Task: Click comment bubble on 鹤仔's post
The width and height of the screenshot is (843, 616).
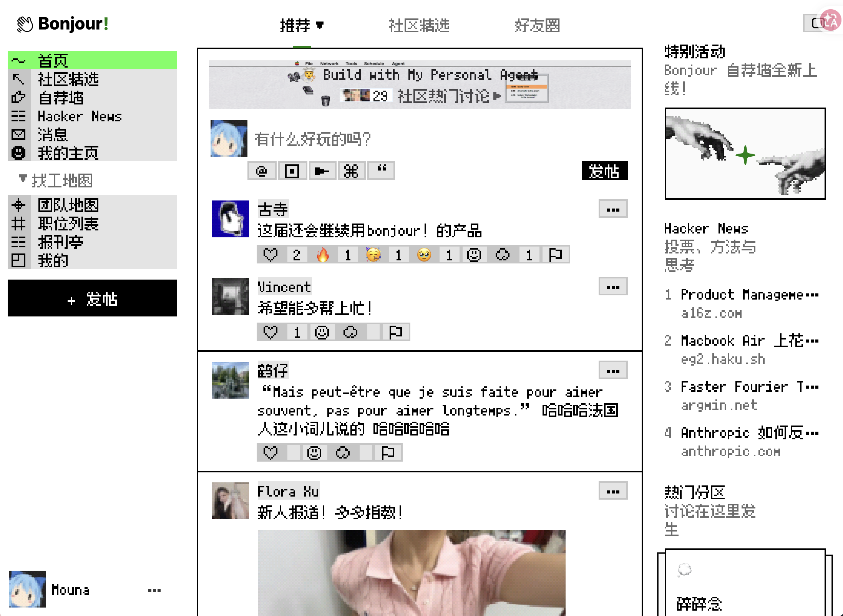Action: [343, 453]
